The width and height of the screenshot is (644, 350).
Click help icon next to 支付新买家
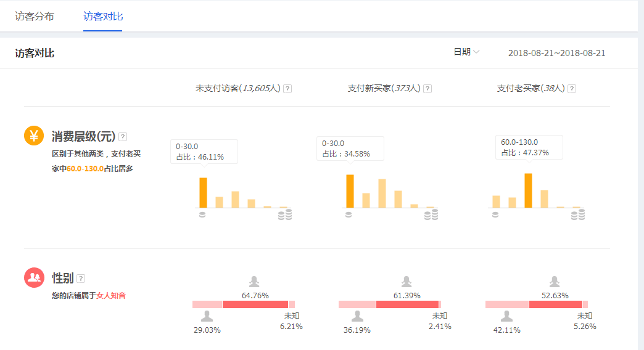[427, 89]
